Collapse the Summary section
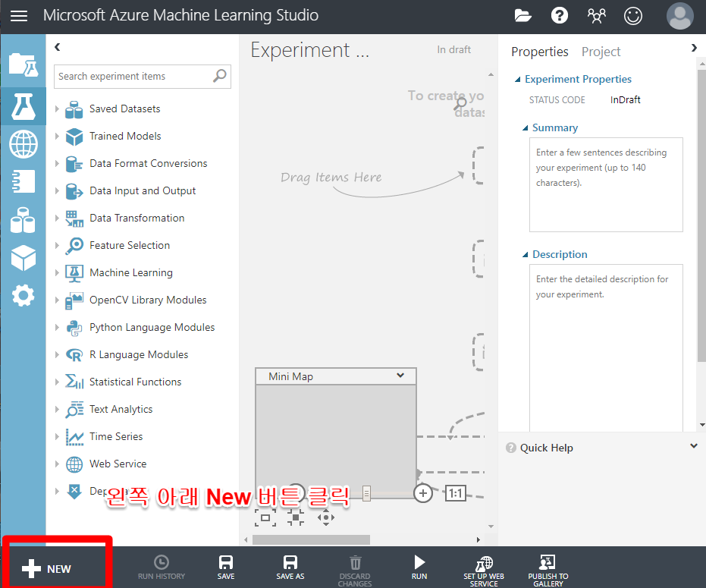 pos(525,128)
